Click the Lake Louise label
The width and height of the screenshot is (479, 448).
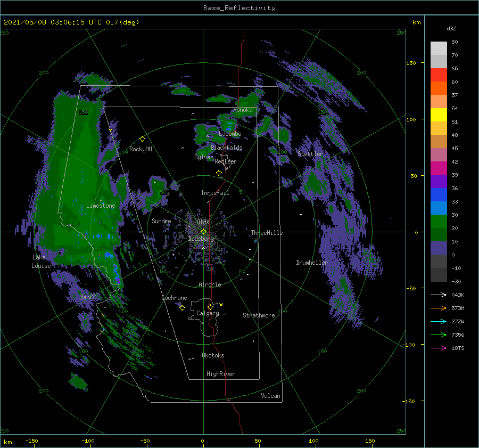point(41,262)
